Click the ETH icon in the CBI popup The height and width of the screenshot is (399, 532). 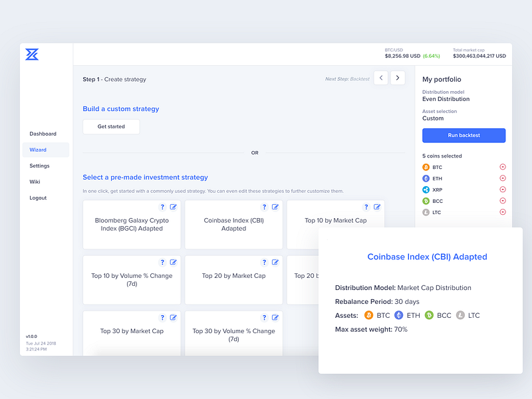[x=398, y=315]
